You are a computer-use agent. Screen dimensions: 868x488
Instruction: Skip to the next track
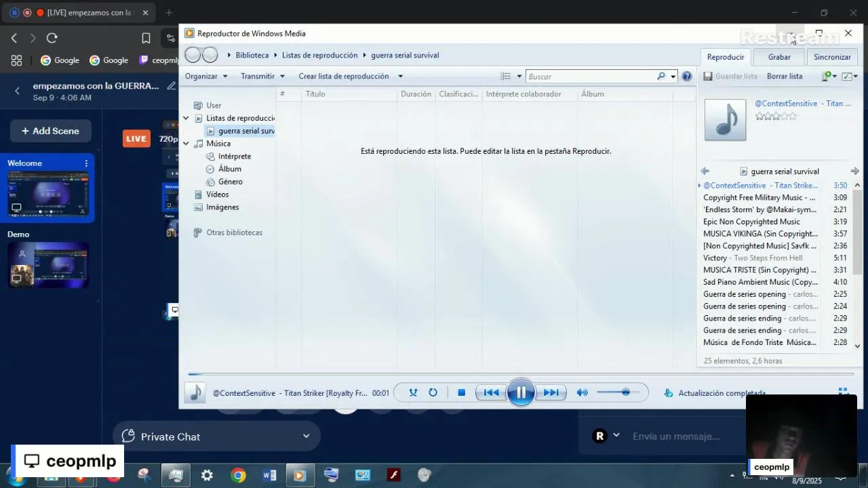pyautogui.click(x=551, y=392)
